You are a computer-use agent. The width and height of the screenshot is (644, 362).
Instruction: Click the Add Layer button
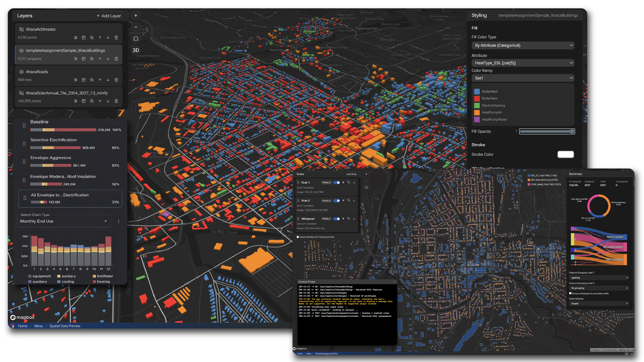(109, 16)
